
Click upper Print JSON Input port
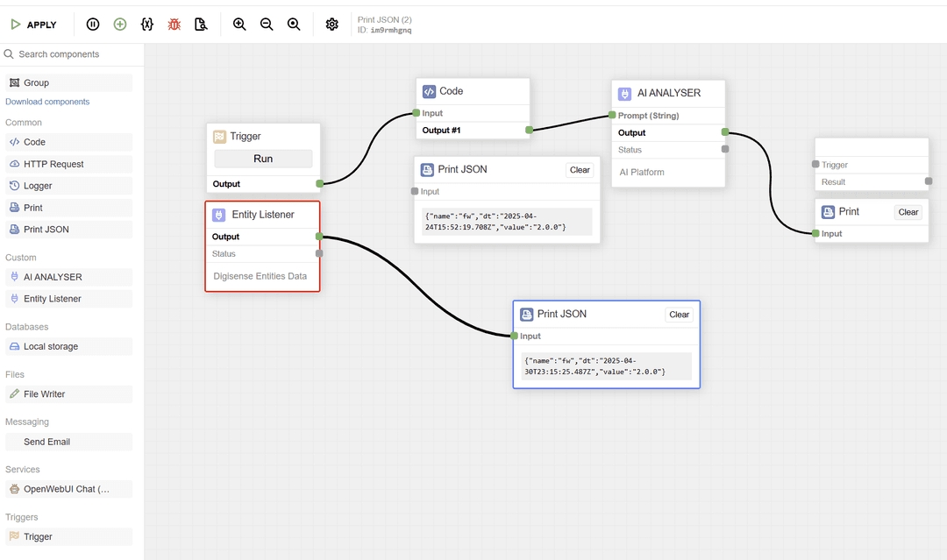click(x=414, y=191)
